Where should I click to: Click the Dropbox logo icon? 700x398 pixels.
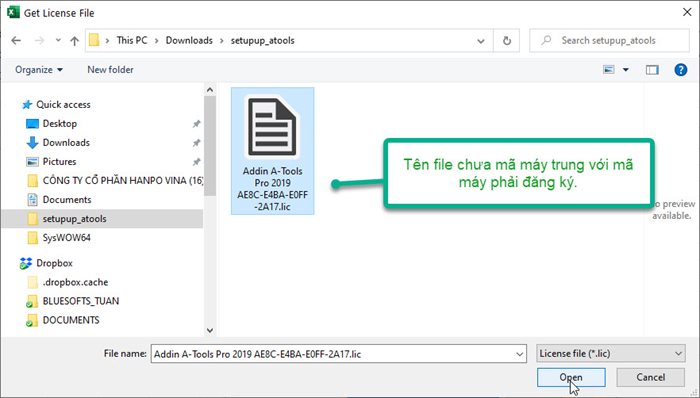[x=26, y=263]
